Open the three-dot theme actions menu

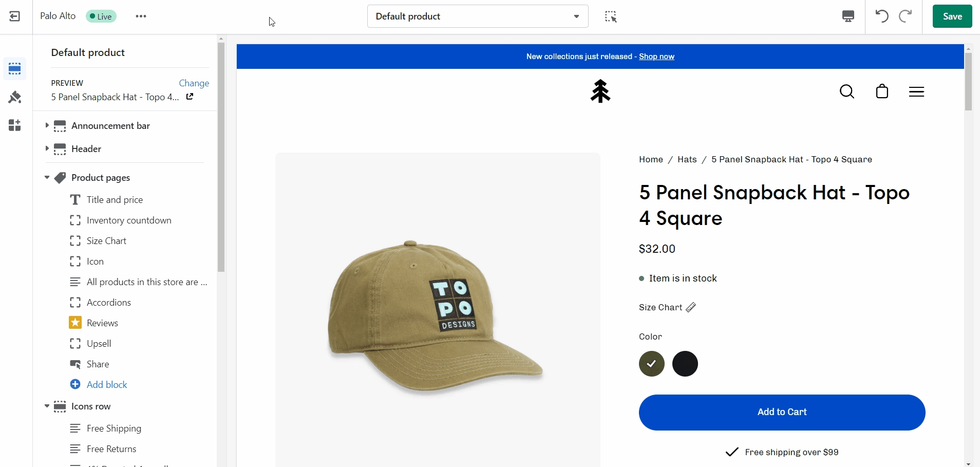coord(141,16)
